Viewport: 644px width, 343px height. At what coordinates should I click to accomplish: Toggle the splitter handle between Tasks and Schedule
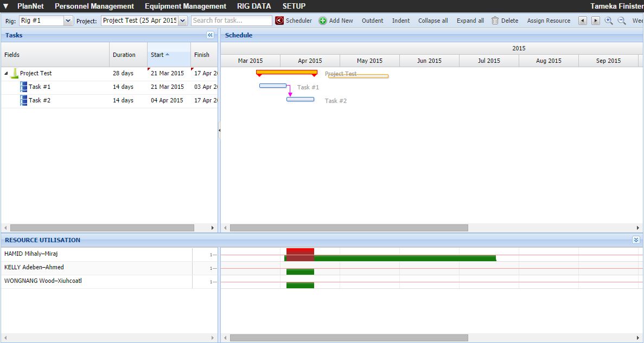[219, 130]
